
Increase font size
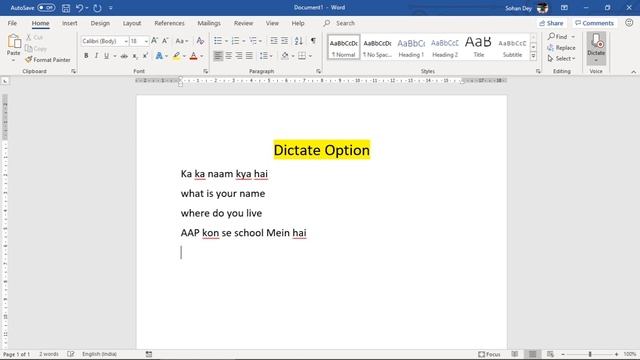point(154,41)
